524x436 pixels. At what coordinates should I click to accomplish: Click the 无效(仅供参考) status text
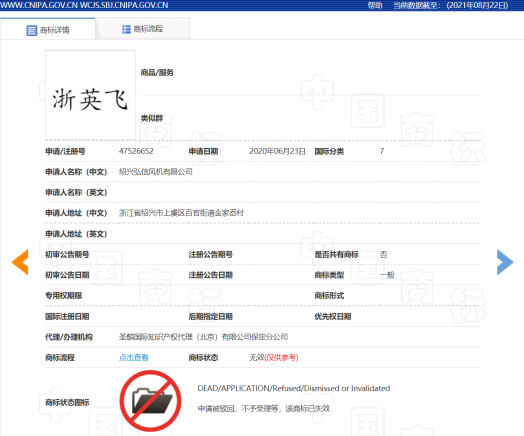click(x=274, y=357)
